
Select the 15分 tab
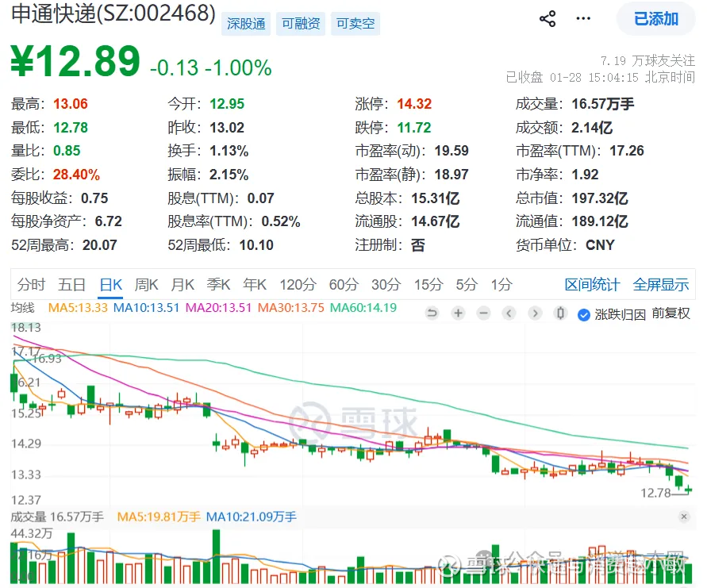tap(428, 285)
